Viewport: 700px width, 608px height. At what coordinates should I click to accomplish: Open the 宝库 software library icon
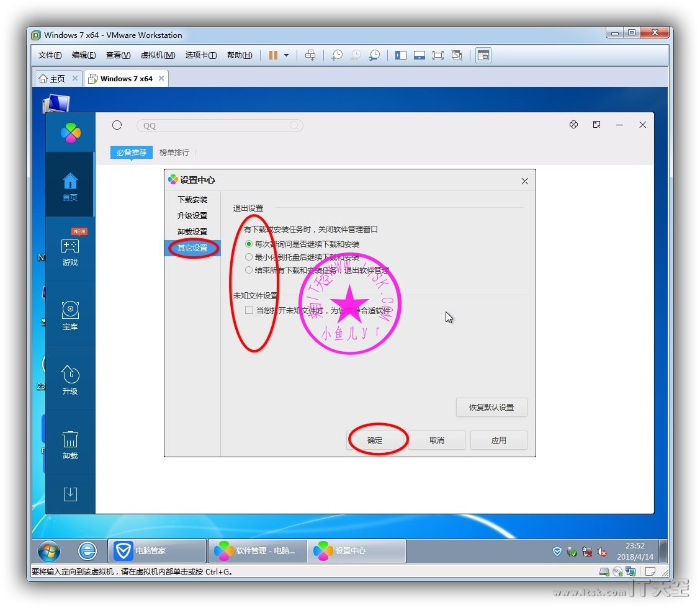click(70, 315)
